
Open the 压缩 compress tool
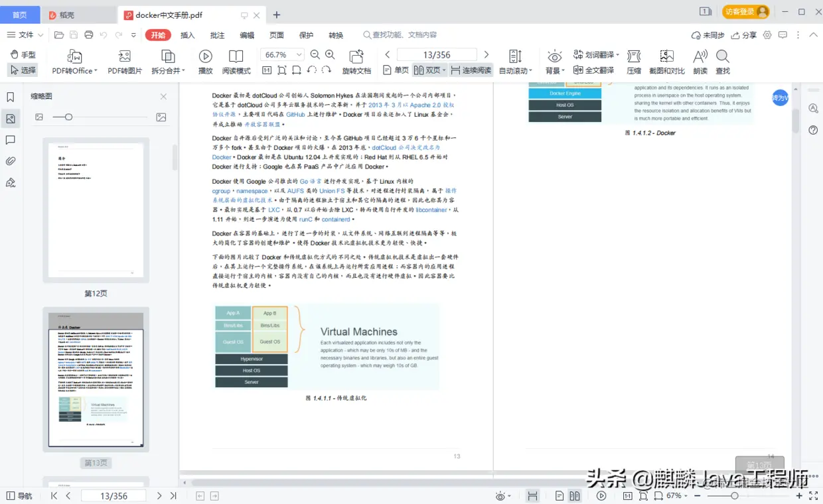point(634,62)
